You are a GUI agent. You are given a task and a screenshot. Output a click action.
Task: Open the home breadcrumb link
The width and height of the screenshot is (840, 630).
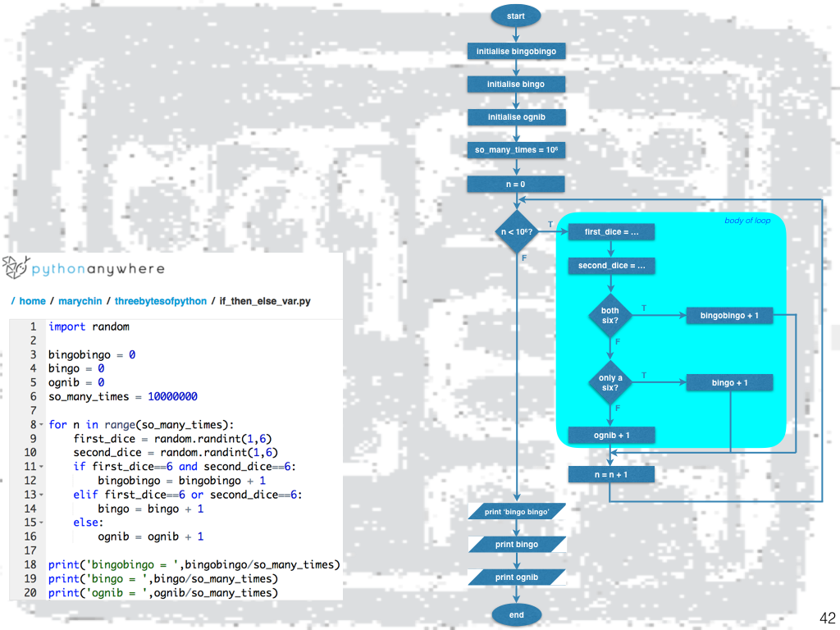[x=32, y=301]
